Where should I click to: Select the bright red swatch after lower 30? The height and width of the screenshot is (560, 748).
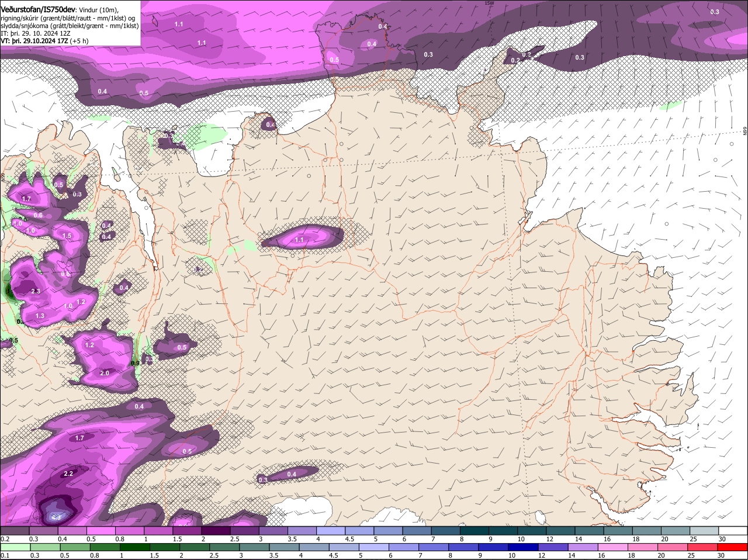click(733, 547)
